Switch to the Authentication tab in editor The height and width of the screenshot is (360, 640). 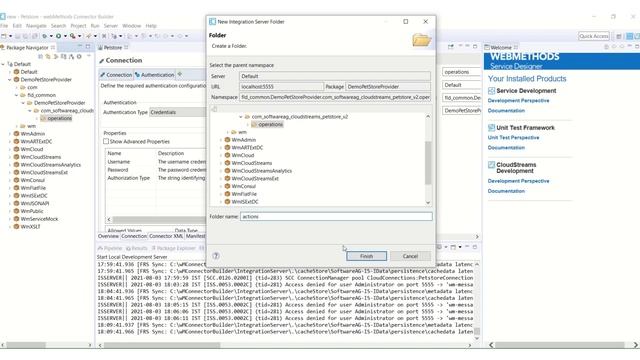point(154,75)
